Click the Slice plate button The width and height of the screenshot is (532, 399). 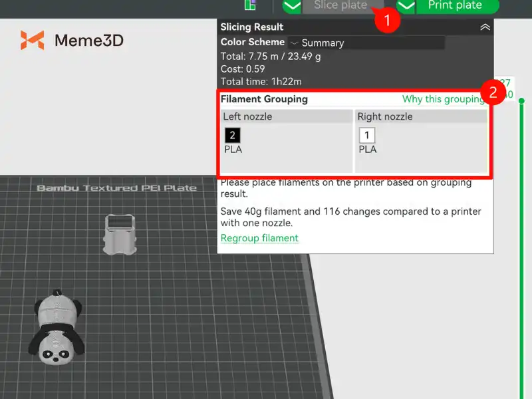[339, 6]
